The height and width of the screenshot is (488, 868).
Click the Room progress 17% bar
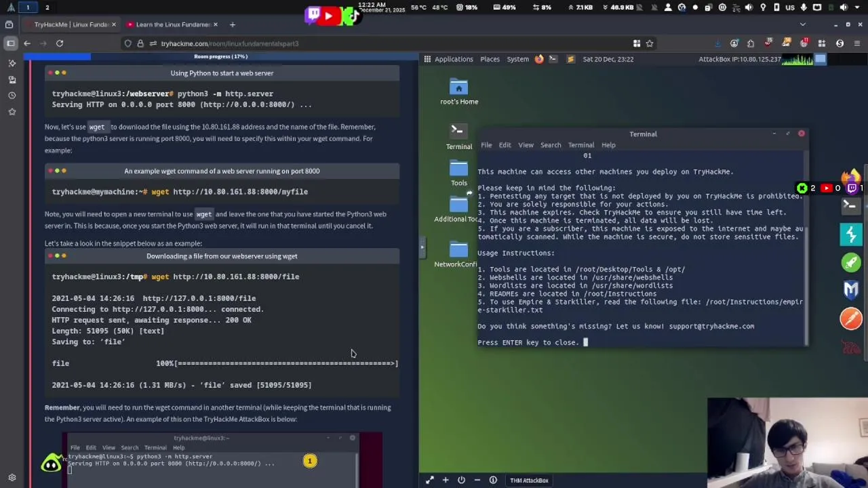[221, 57]
